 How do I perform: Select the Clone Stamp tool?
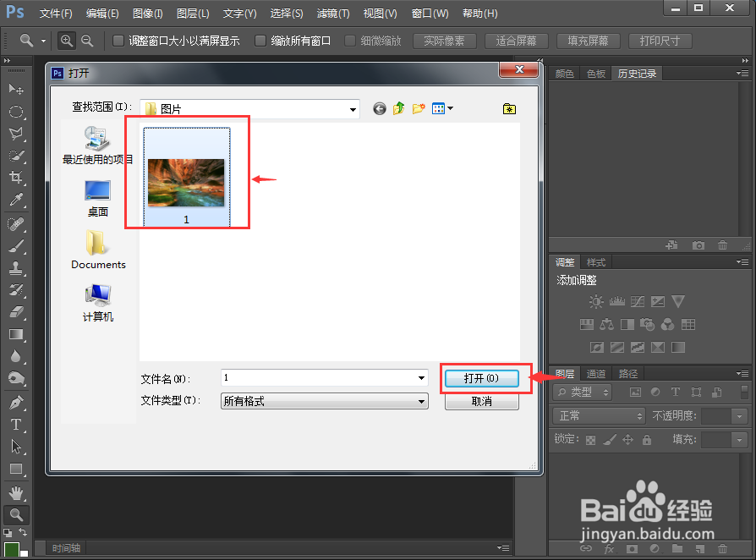pos(16,268)
